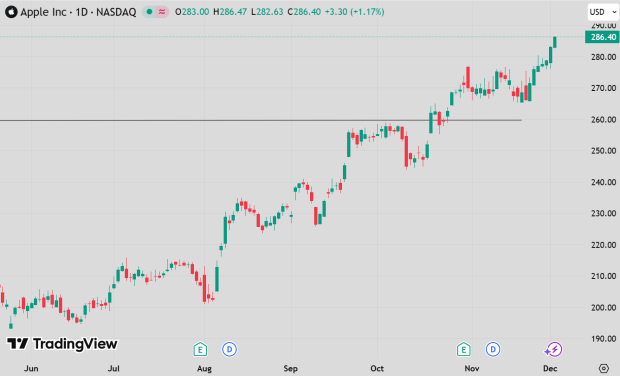Click the Jun time axis label
The height and width of the screenshot is (376, 620).
point(31,368)
